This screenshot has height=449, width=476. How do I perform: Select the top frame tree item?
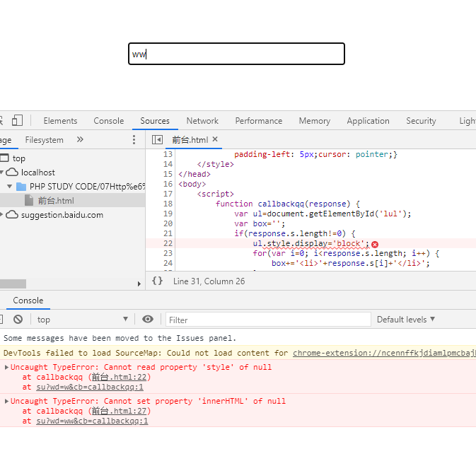pos(19,158)
